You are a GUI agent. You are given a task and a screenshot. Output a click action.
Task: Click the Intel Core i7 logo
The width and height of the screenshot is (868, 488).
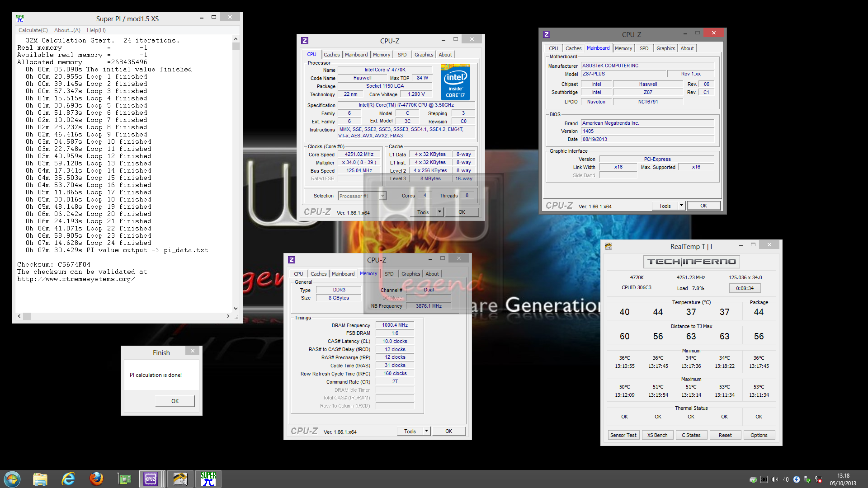pyautogui.click(x=455, y=82)
